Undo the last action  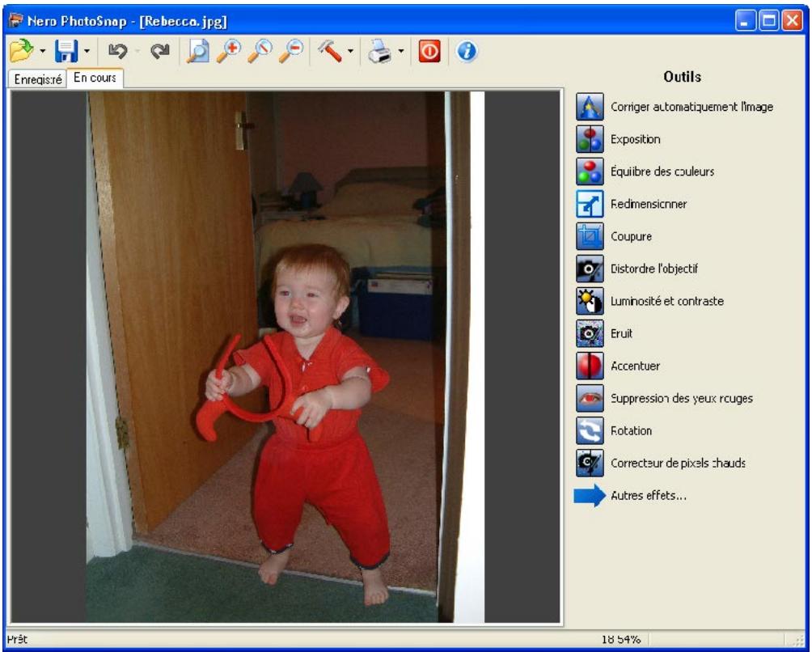click(x=118, y=51)
